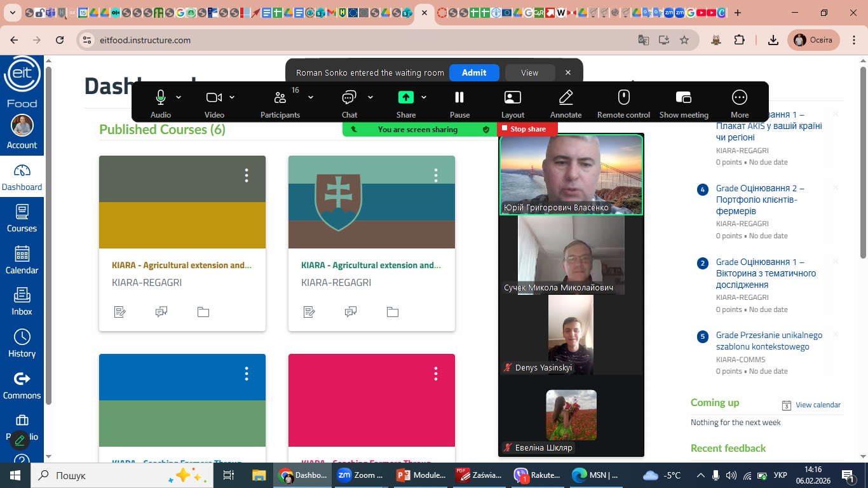The image size is (868, 488).
Task: Click the green Share icon in Zoom toolbar
Action: point(405,97)
